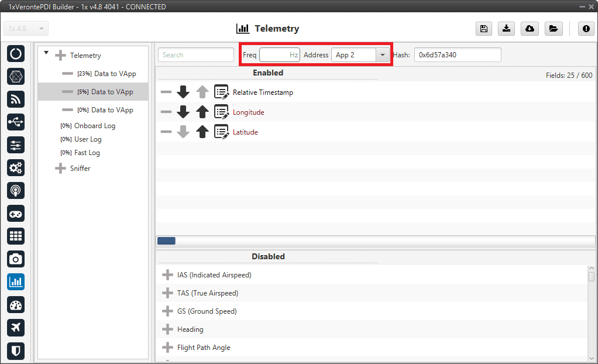Move Latitude up with arrow
The width and height of the screenshot is (598, 364).
point(202,132)
